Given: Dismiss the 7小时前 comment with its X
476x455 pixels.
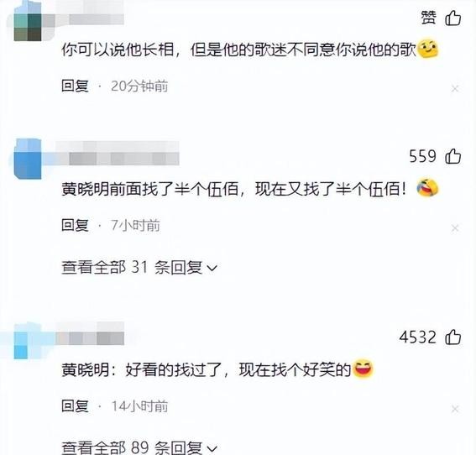Looking at the screenshot, I should point(455,228).
